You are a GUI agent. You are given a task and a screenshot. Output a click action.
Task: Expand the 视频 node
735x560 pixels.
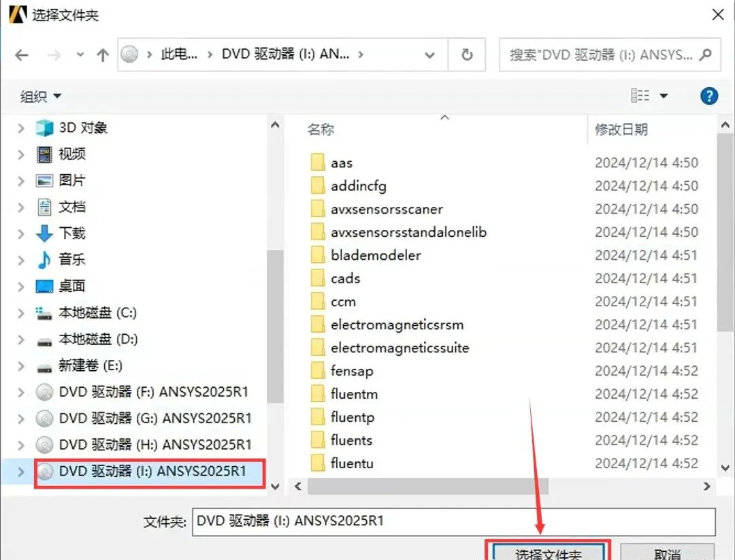(x=20, y=154)
